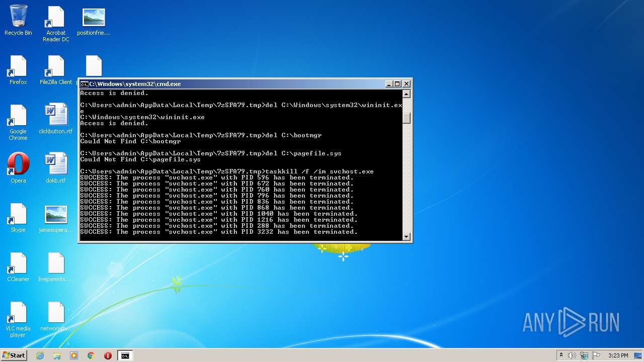Click the line with PID 672 terminated
This screenshot has width=644, height=362.
pyautogui.click(x=217, y=184)
